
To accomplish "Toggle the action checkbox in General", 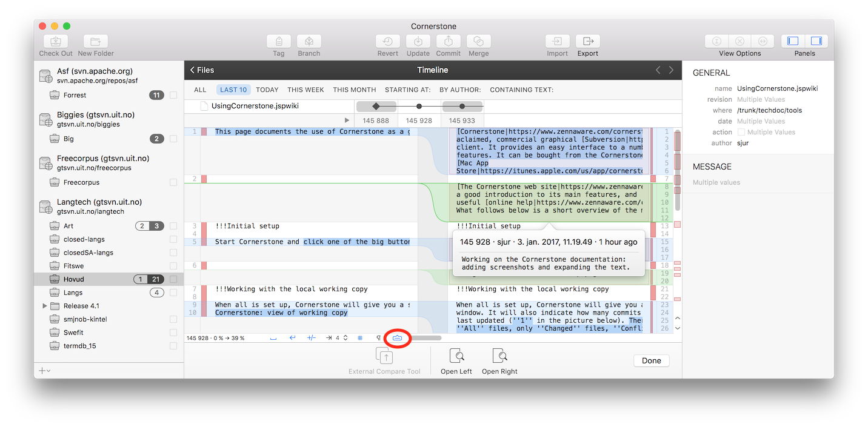I will [x=741, y=132].
